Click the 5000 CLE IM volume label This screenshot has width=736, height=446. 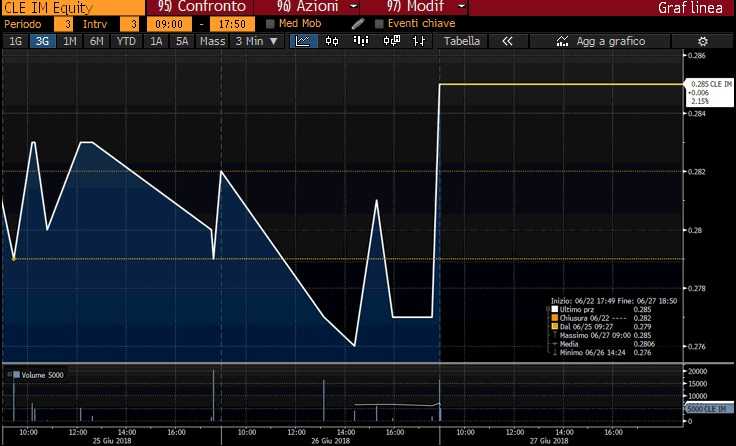coord(710,409)
